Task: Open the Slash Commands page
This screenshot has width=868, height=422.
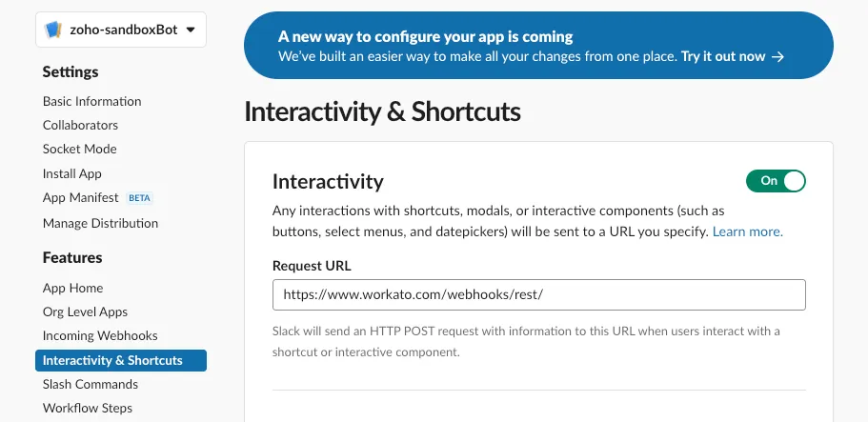Action: point(90,384)
